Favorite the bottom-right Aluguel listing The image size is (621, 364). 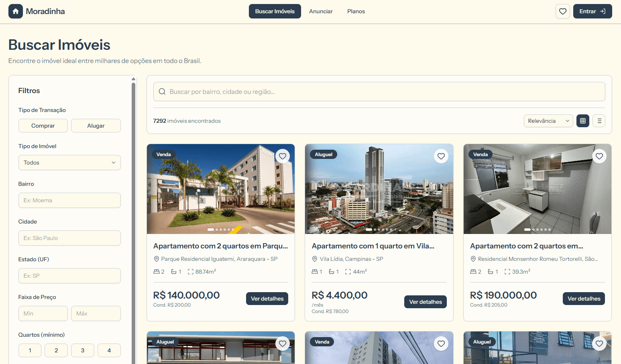[599, 344]
